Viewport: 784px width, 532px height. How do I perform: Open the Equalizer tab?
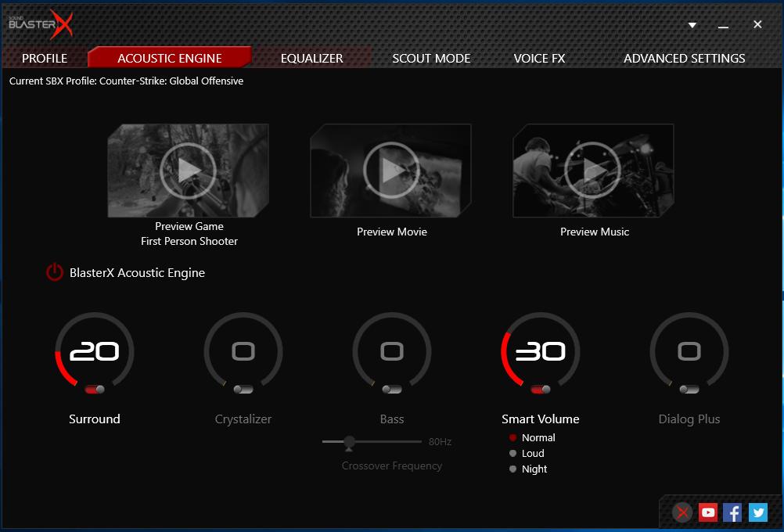click(x=312, y=58)
